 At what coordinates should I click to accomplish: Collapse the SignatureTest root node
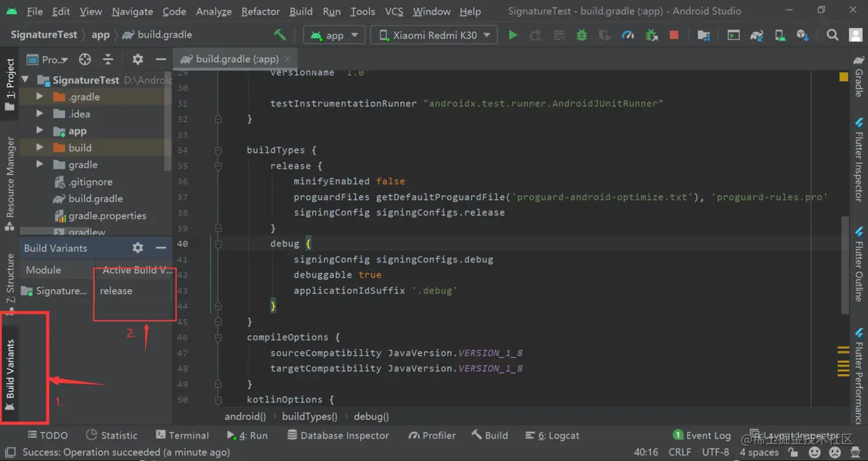click(x=26, y=80)
